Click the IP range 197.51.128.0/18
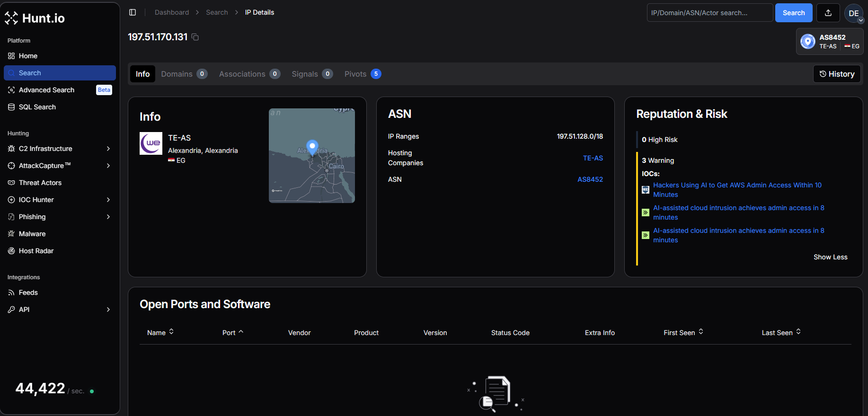 pos(580,136)
